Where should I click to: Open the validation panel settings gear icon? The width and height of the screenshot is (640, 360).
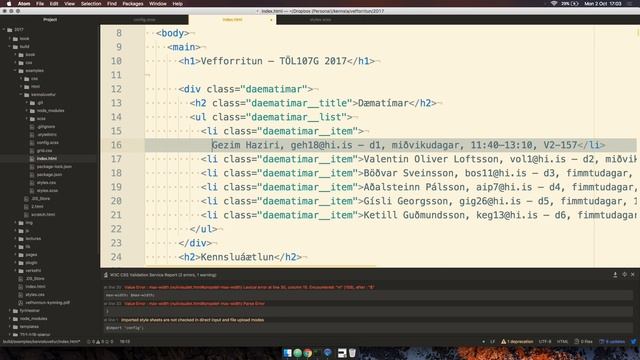coord(624,275)
